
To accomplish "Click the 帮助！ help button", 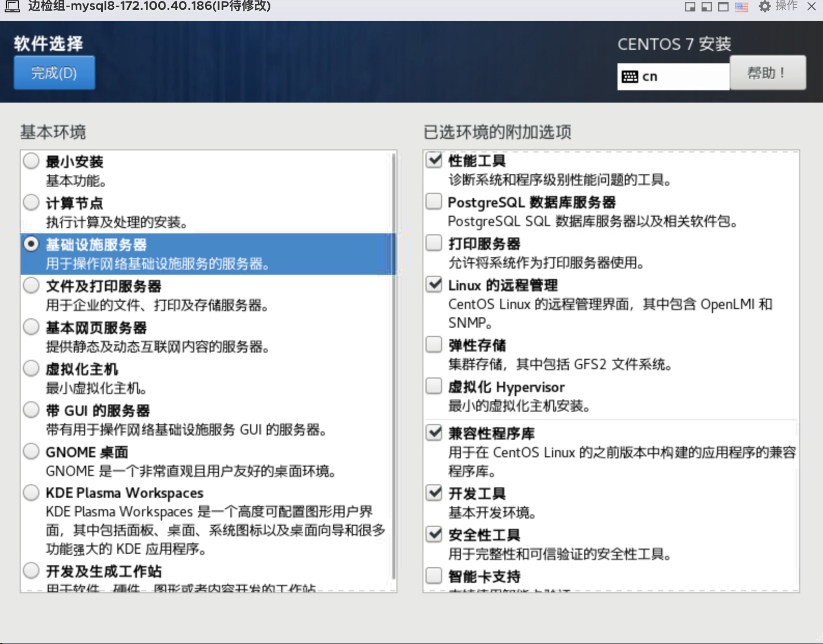I will coord(767,73).
